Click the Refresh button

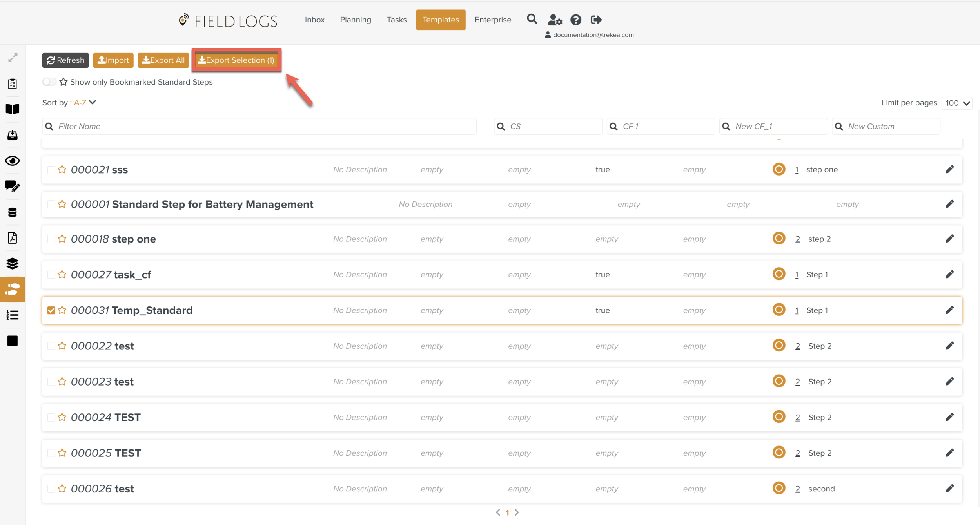click(x=65, y=60)
